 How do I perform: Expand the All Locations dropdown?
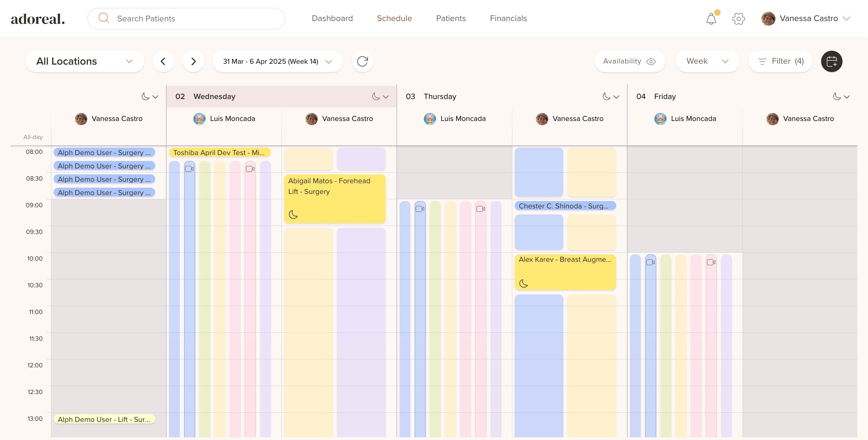(x=85, y=61)
